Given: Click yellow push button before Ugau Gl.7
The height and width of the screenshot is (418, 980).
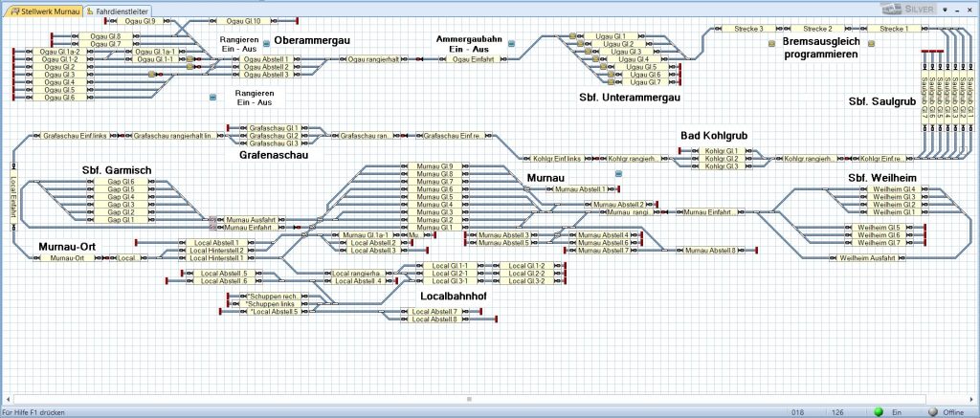Looking at the screenshot, I should [x=611, y=82].
